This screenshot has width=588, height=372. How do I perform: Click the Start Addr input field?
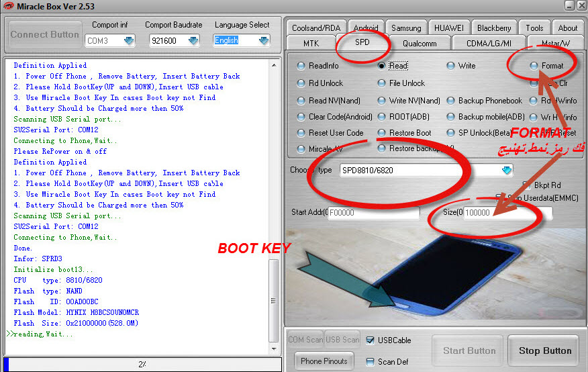coord(373,213)
